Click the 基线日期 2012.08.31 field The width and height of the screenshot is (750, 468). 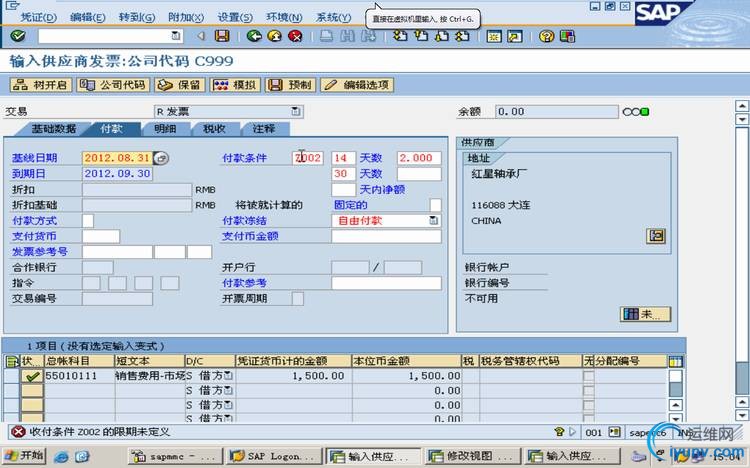118,158
